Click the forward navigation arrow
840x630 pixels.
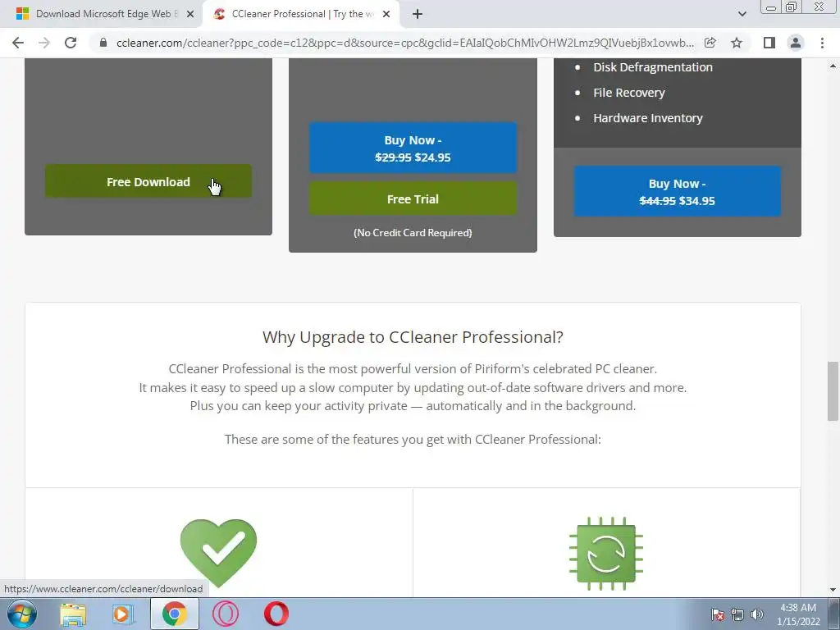pyautogui.click(x=44, y=43)
